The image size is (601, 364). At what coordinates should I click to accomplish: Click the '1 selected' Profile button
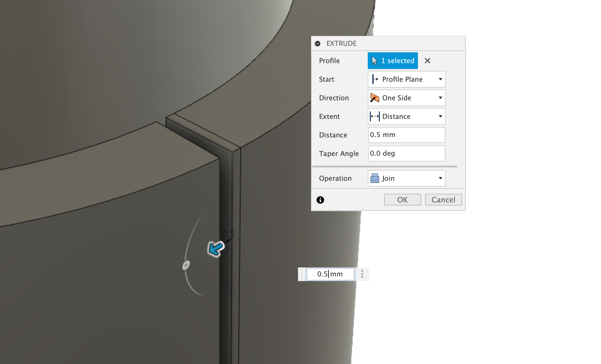(x=393, y=61)
